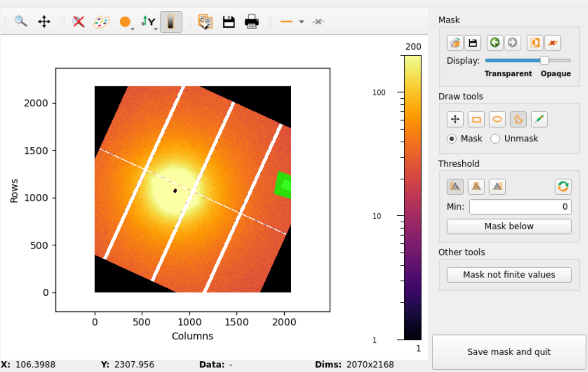Open the colormap palette dialog
This screenshot has height=372, width=588.
click(101, 22)
